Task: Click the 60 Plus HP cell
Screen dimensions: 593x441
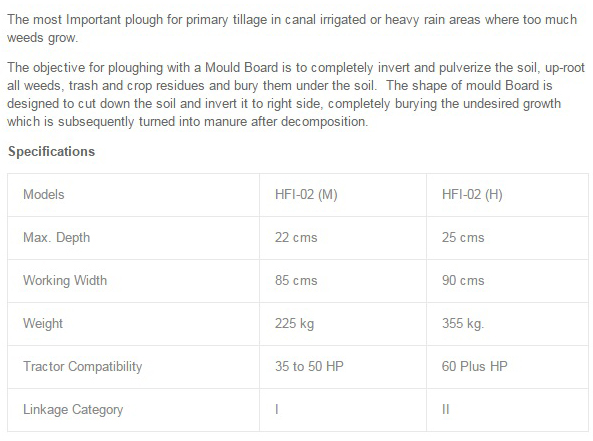Action: click(x=474, y=366)
